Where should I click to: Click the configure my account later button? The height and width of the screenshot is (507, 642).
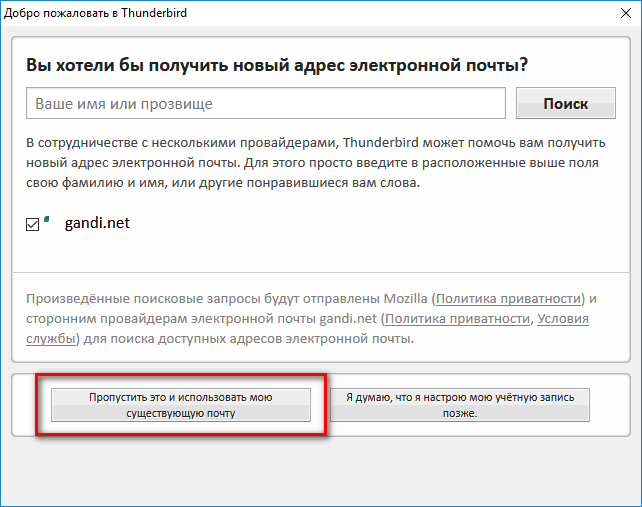pyautogui.click(x=460, y=405)
